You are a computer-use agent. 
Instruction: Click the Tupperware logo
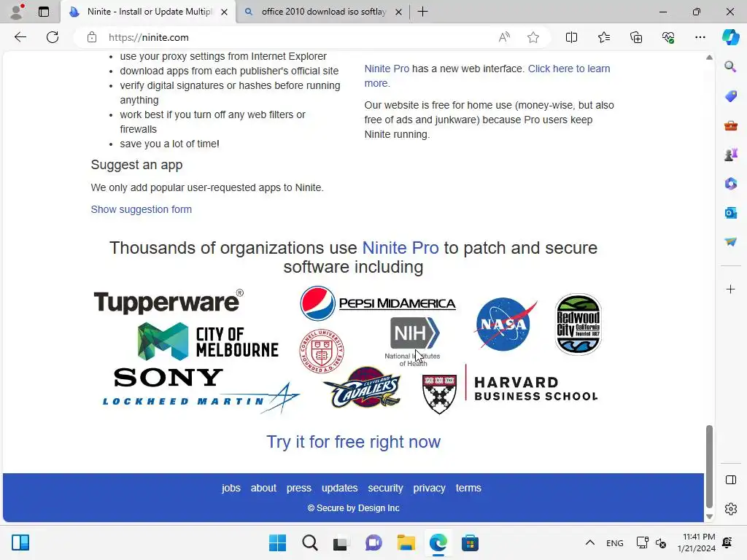point(169,301)
